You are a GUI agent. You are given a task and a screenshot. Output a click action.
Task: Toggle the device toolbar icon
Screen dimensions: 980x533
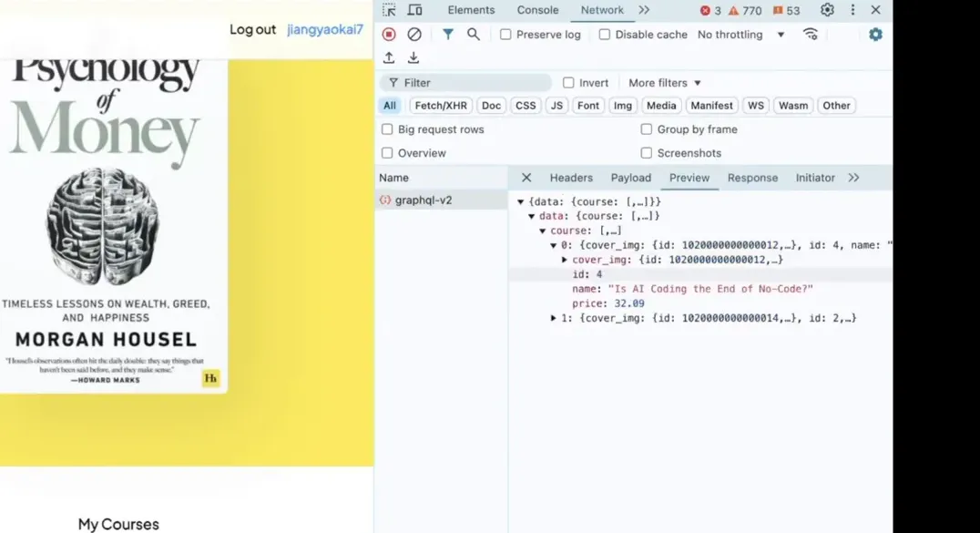(414, 10)
